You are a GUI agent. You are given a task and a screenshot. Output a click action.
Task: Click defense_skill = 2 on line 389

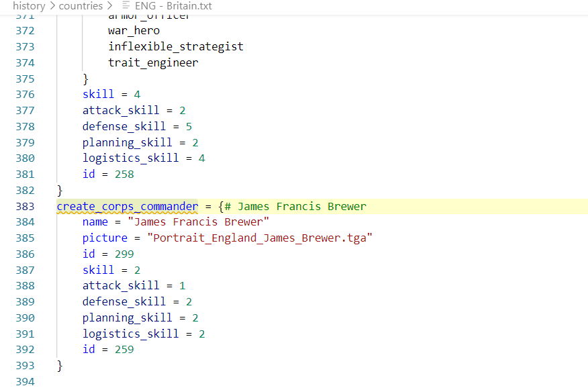point(137,302)
